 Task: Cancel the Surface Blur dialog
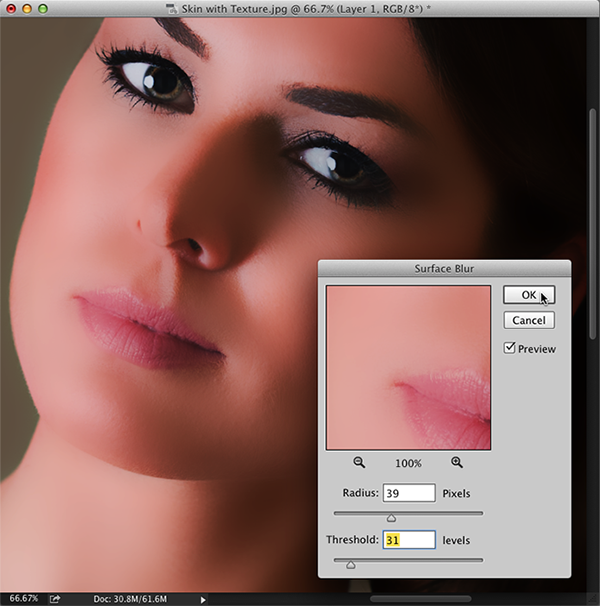(x=528, y=320)
